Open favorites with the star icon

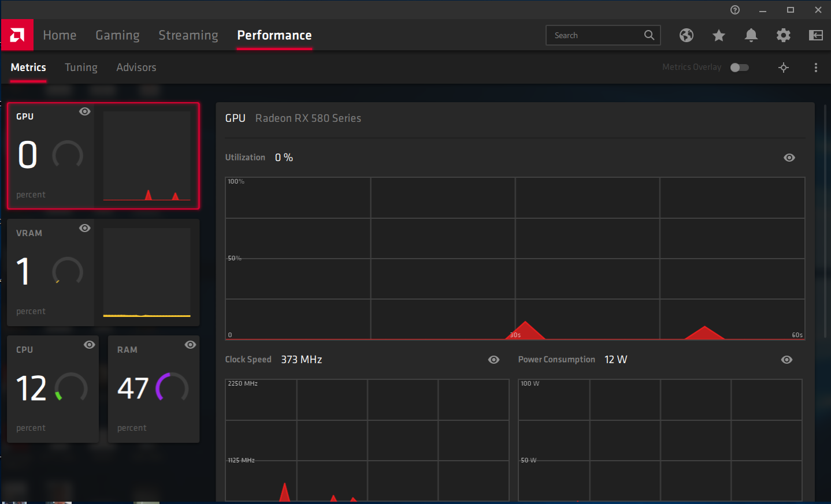pos(719,35)
